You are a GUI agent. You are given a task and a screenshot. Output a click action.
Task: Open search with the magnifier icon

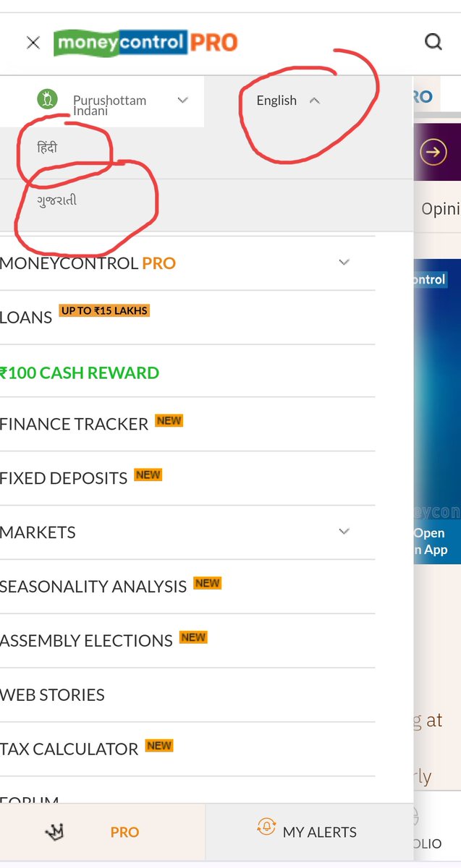(x=433, y=42)
